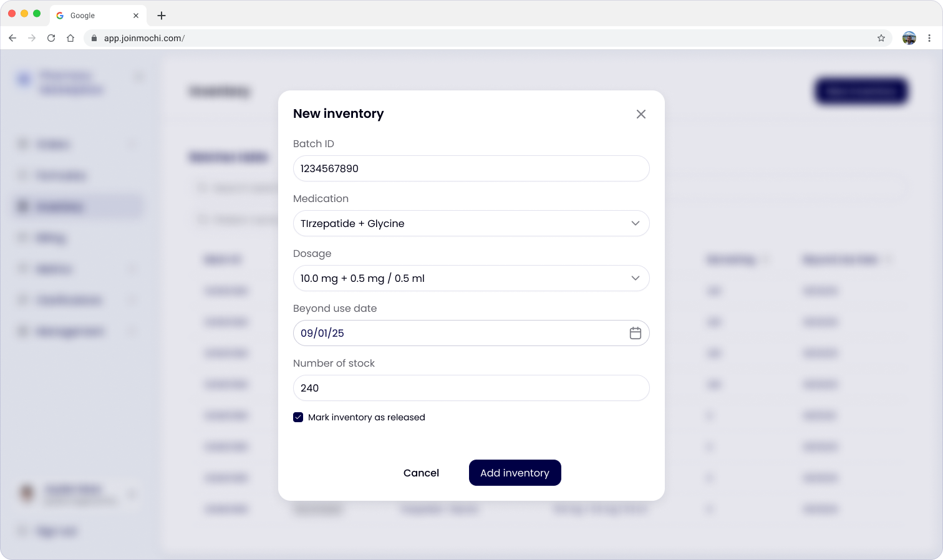Click the browser forward arrow

tap(32, 38)
